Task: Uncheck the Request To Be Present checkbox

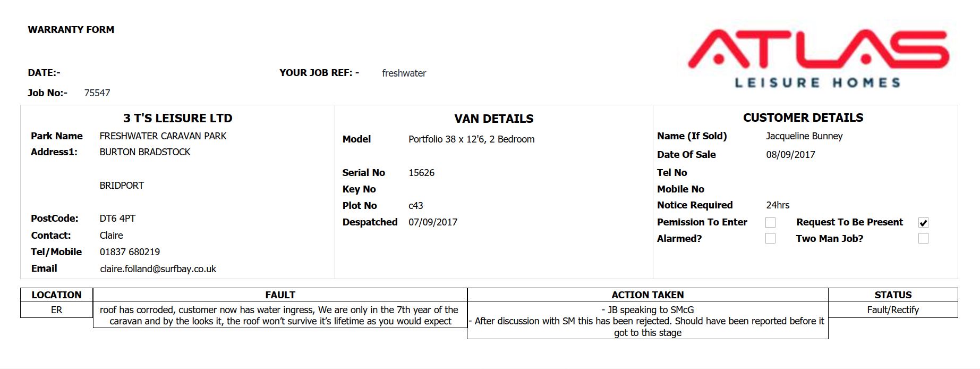Action: click(923, 223)
